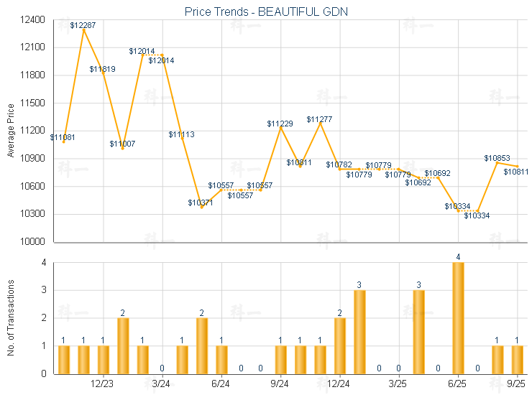532x395 pixels.
Task: Select the 9/25 x-axis date label
Action: click(517, 385)
